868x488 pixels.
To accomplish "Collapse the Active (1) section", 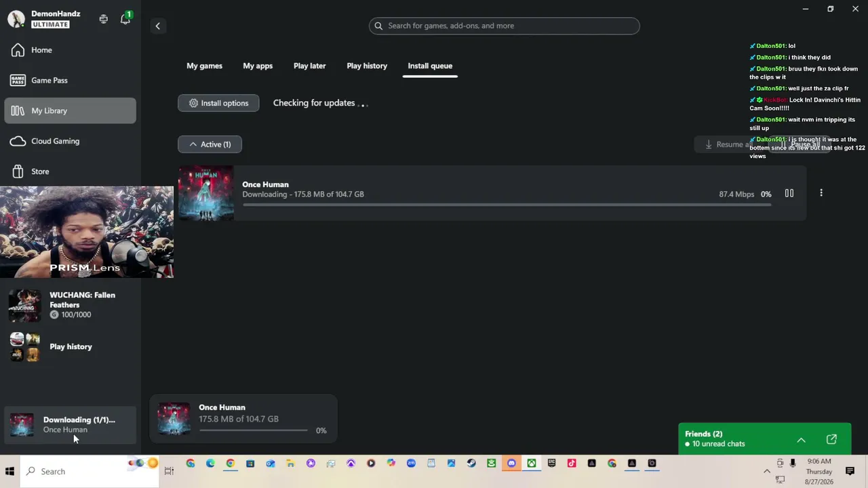I will (x=210, y=144).
